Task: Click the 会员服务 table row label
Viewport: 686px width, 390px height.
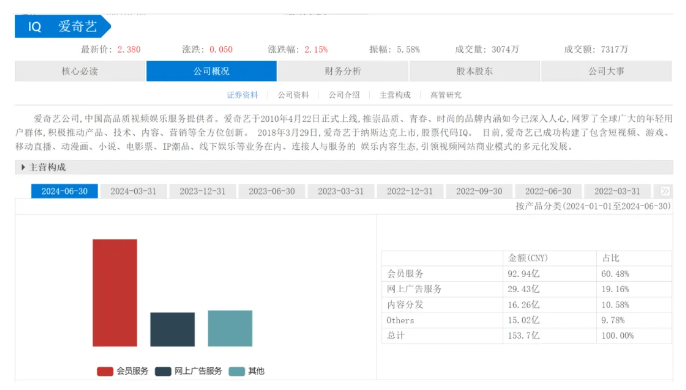Action: point(405,274)
